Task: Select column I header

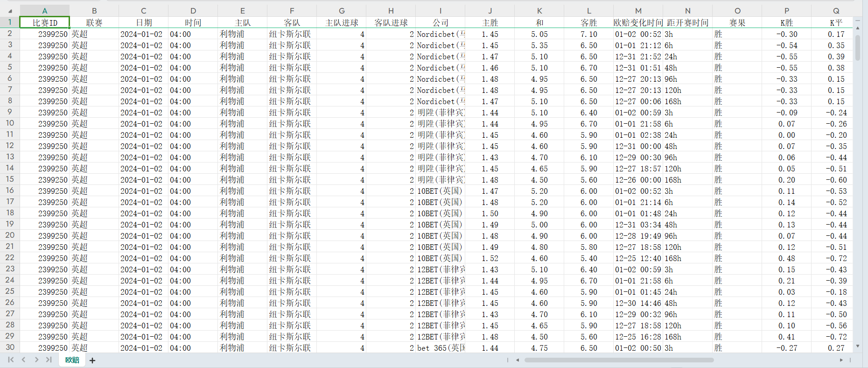Action: tap(440, 11)
